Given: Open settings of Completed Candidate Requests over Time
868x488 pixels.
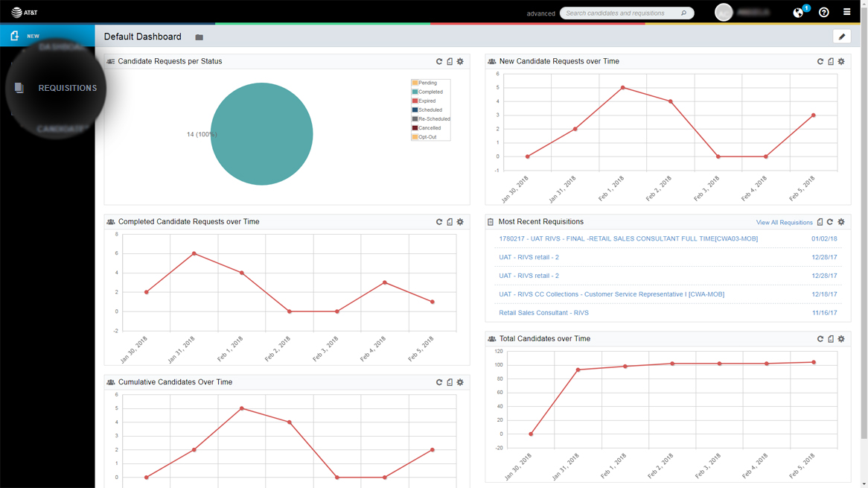Looking at the screenshot, I should click(460, 222).
